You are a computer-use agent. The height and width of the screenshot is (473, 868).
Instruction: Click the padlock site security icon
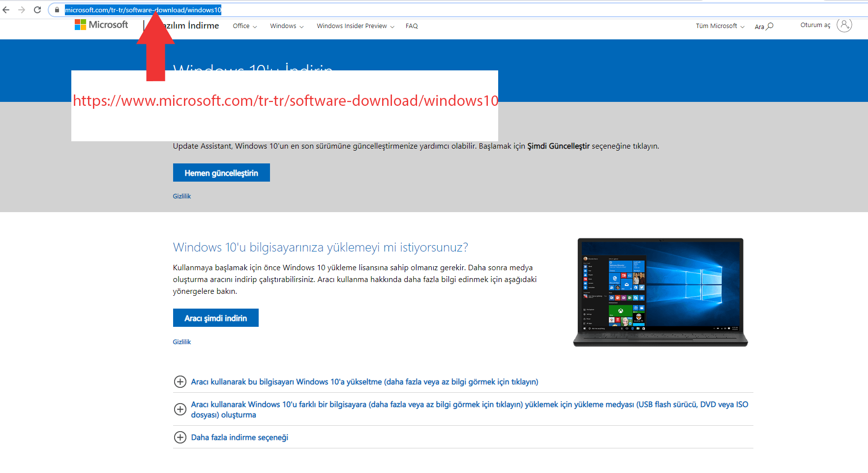pos(57,10)
